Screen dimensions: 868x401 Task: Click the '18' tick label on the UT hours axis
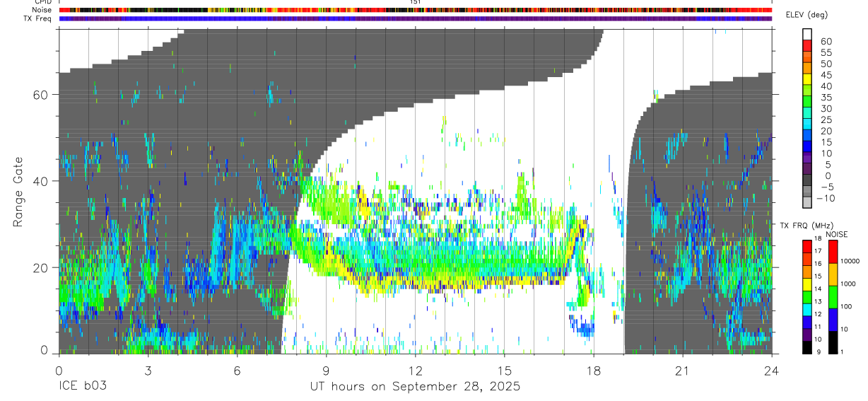(x=593, y=371)
